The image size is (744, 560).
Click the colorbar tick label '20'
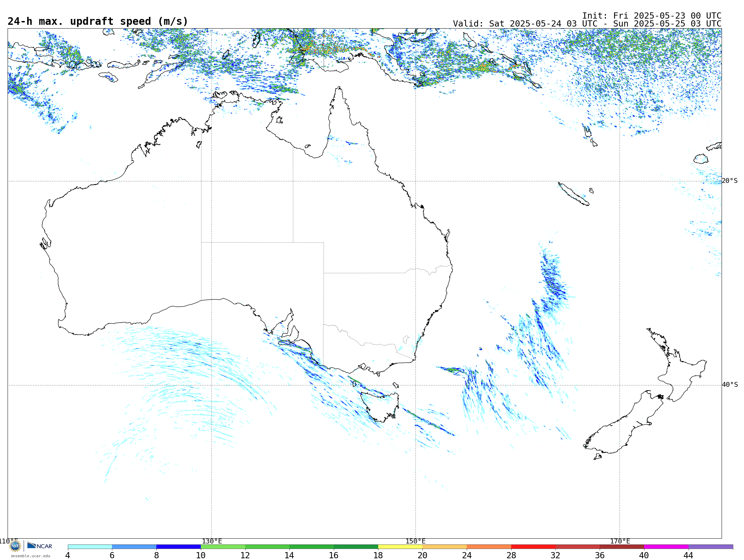(x=423, y=555)
